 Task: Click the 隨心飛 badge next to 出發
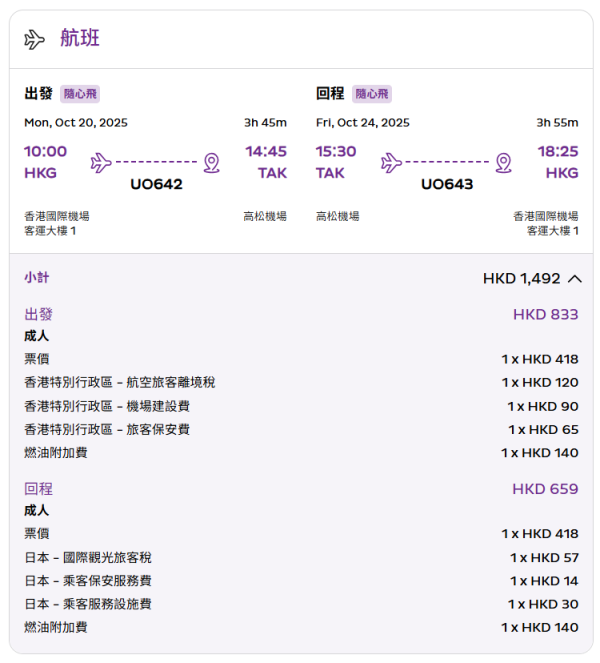coord(80,93)
